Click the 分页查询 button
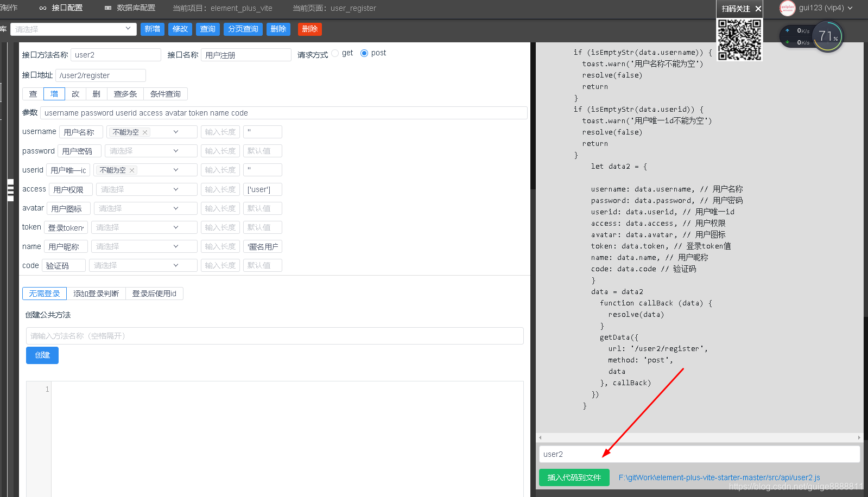This screenshot has height=497, width=868. pos(243,29)
